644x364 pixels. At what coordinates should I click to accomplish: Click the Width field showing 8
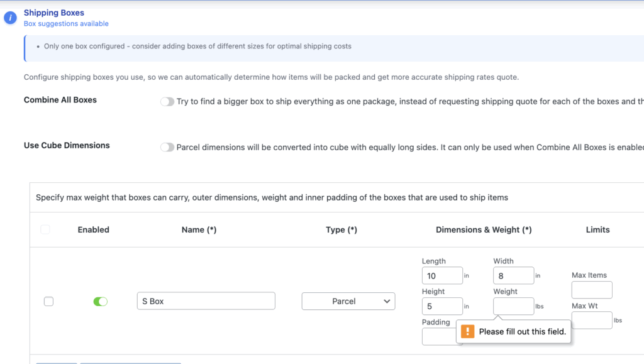(513, 275)
